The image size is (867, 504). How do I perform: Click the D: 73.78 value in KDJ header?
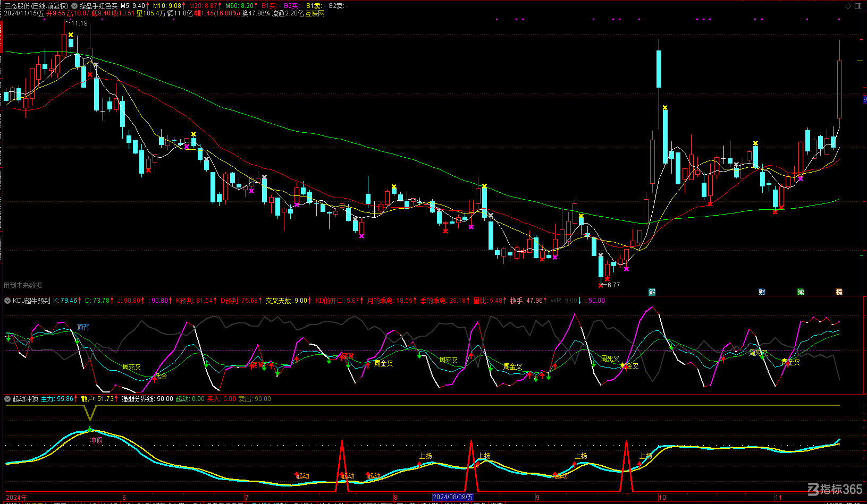tap(98, 301)
